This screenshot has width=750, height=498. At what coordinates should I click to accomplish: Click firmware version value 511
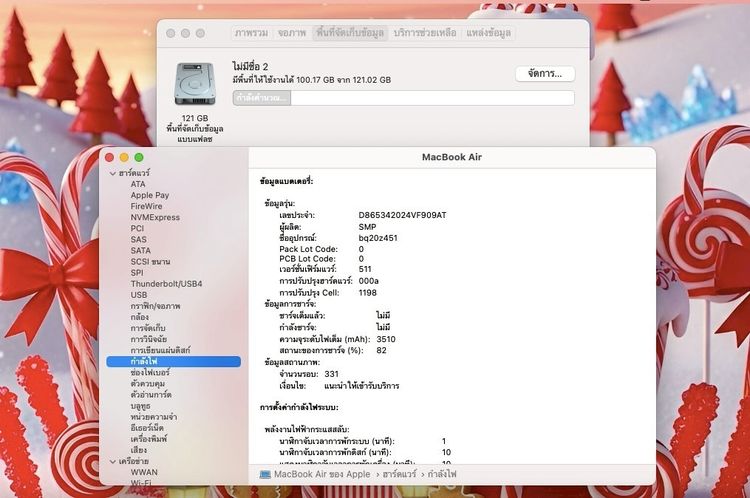point(365,269)
